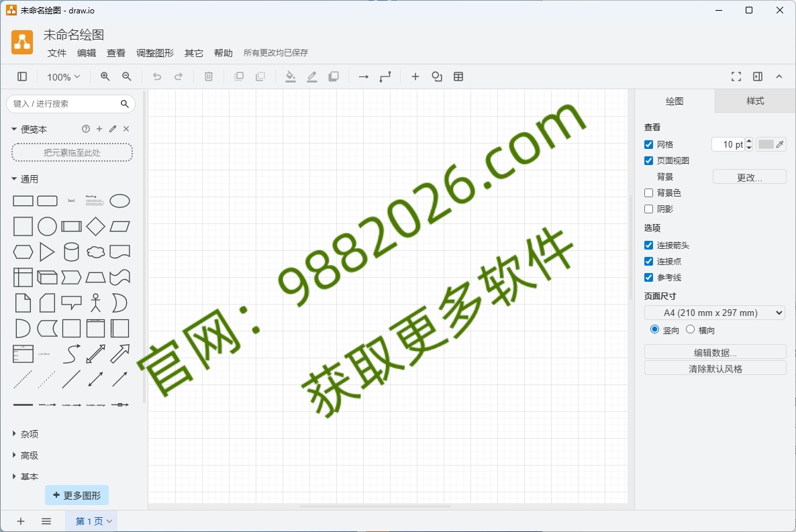
Task: Open the 100% zoom dropdown
Action: tap(64, 76)
